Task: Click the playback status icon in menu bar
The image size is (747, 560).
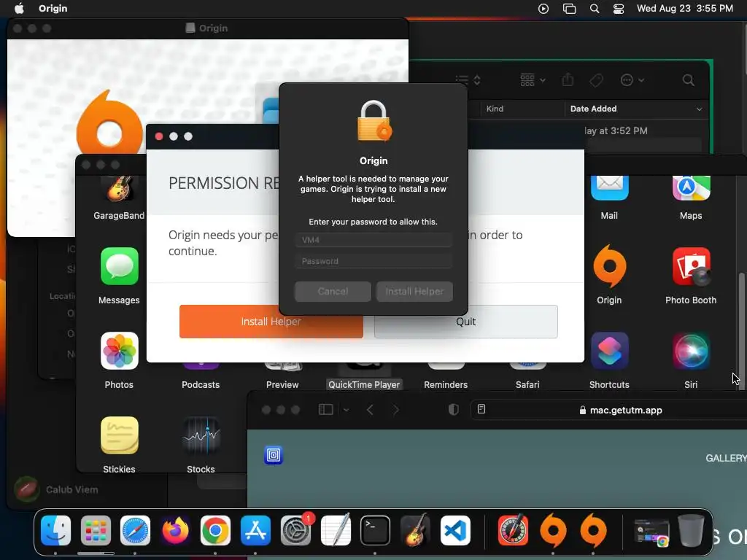Action: (543, 9)
